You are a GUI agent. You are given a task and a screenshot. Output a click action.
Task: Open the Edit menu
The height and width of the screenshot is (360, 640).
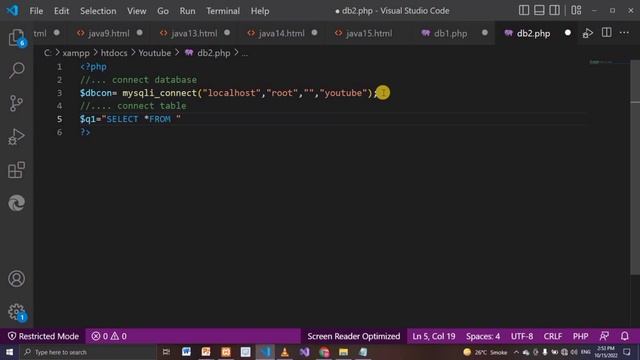[x=61, y=11]
